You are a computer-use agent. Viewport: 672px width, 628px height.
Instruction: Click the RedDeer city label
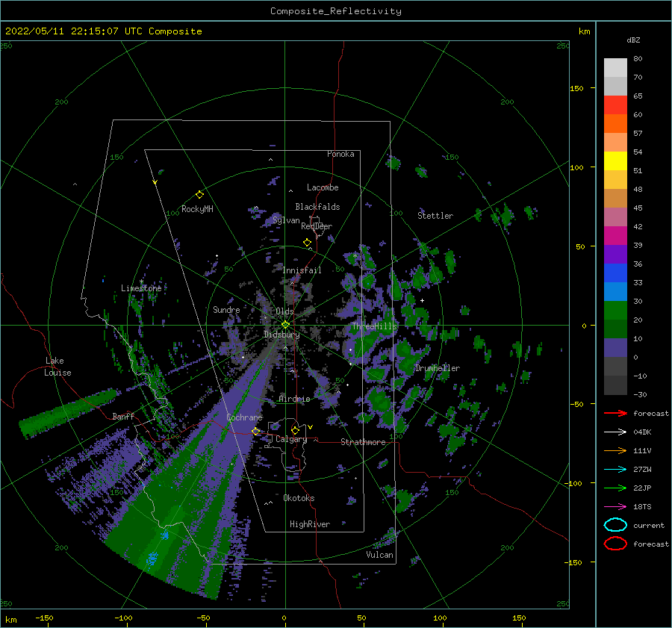[317, 226]
